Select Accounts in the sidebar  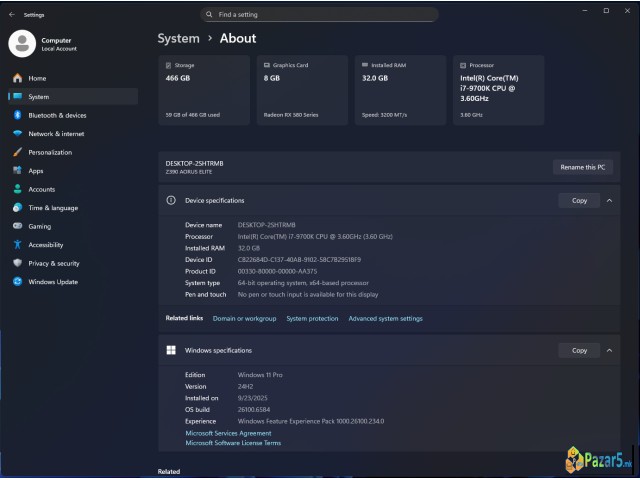[x=73, y=189]
